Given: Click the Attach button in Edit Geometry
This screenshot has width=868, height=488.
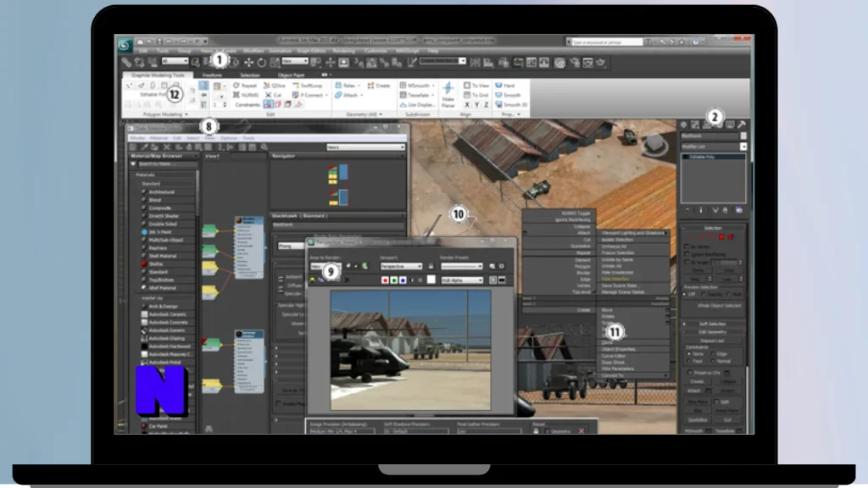Looking at the screenshot, I should pos(694,391).
